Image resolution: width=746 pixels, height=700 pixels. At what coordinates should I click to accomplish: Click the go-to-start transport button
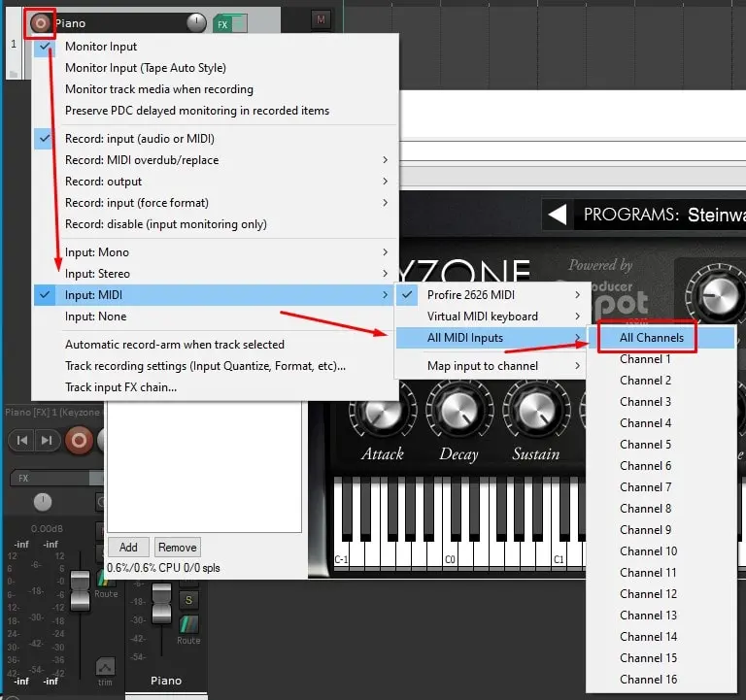pos(22,441)
